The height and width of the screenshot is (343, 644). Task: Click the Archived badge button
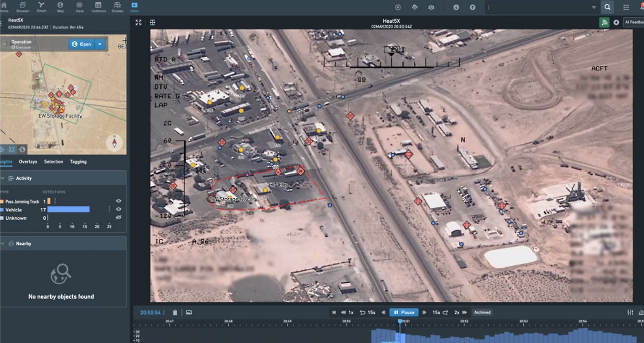(x=482, y=312)
